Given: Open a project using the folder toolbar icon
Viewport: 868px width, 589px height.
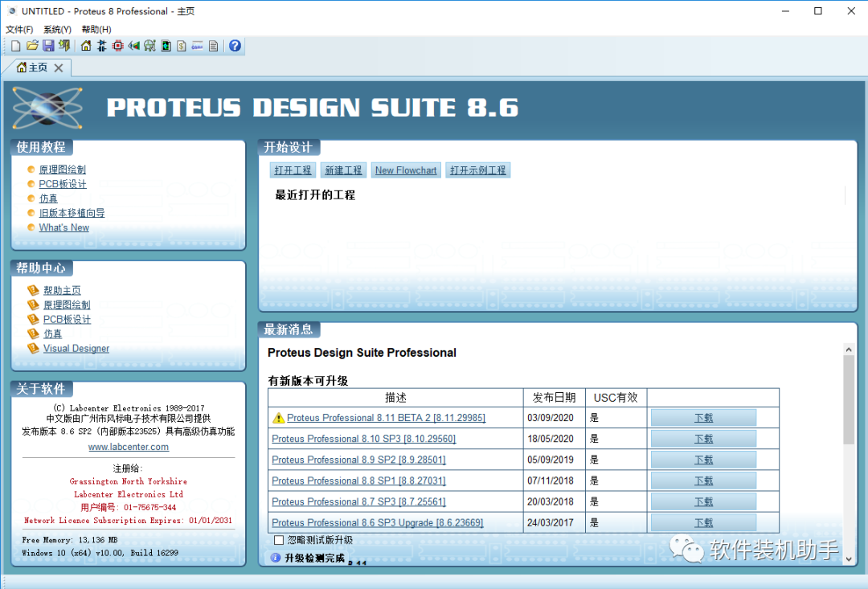Looking at the screenshot, I should point(32,46).
